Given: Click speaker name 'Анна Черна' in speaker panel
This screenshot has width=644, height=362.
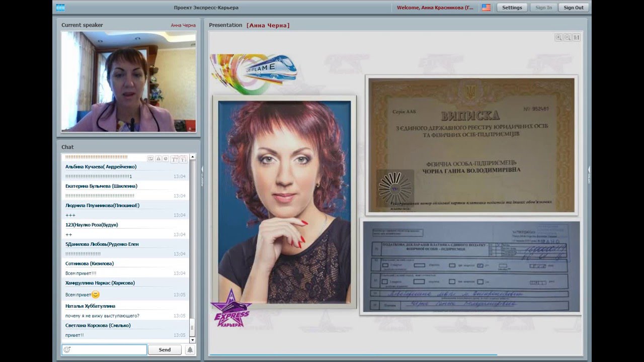Looking at the screenshot, I should [183, 25].
